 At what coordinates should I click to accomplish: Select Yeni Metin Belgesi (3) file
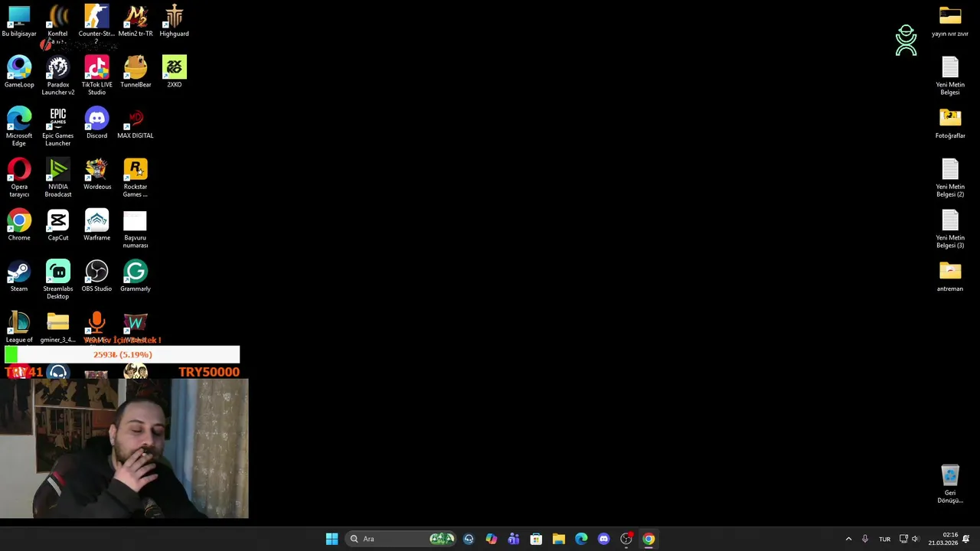pyautogui.click(x=950, y=230)
